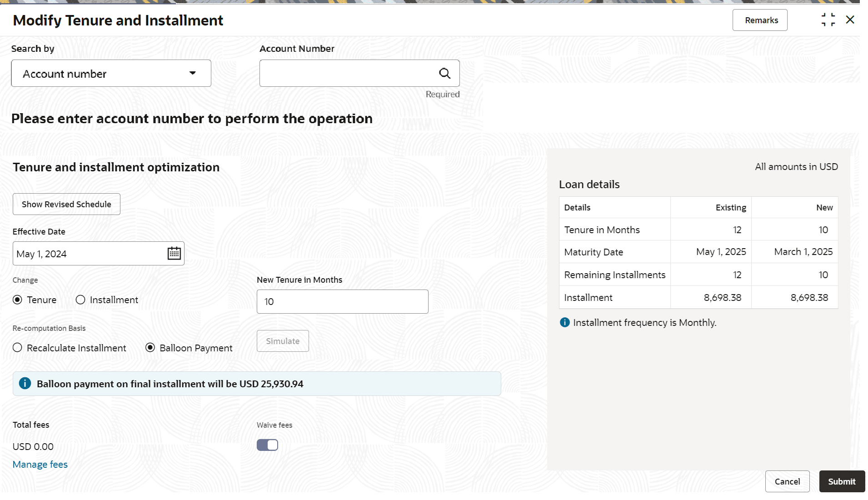This screenshot has height=500, width=868.
Task: Click the installment frequency info icon
Action: 564,322
